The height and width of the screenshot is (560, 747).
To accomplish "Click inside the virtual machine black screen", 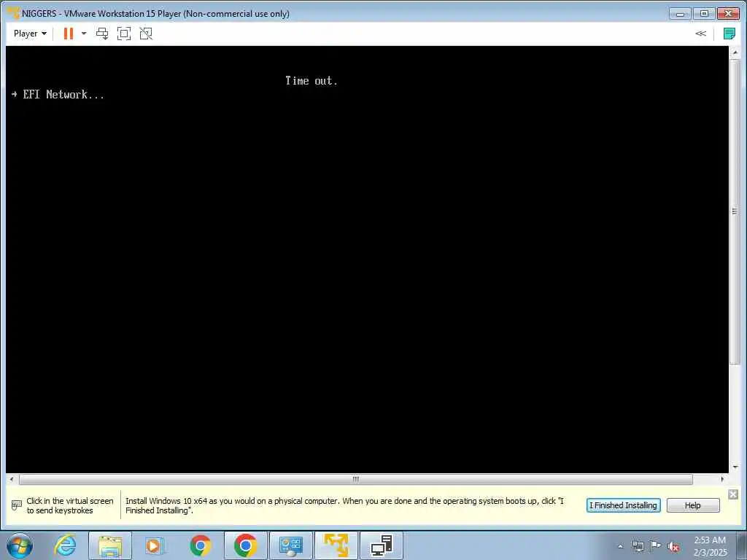I will 367,260.
